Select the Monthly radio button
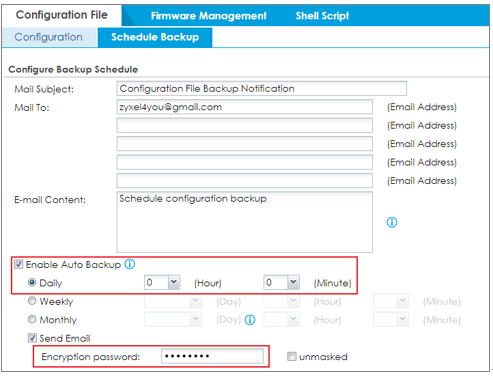Screen dimensions: 493x377 pos(32,319)
